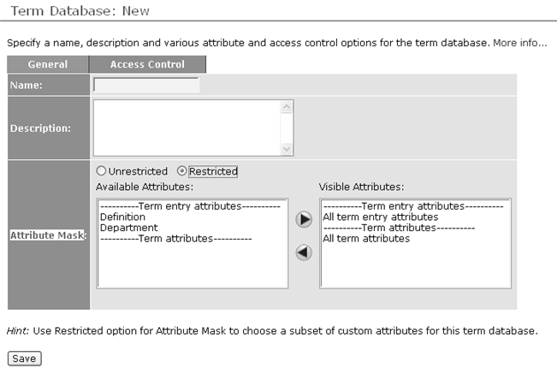This screenshot has height=392, width=557.
Task: Click Term entry attributes header in Available list
Action: pos(190,206)
